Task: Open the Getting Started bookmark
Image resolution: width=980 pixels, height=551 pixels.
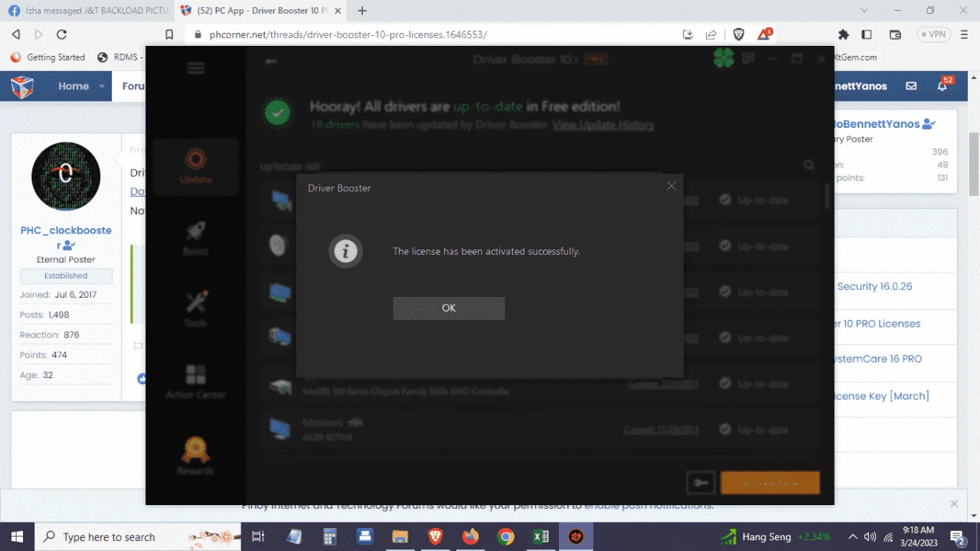Action: [47, 57]
